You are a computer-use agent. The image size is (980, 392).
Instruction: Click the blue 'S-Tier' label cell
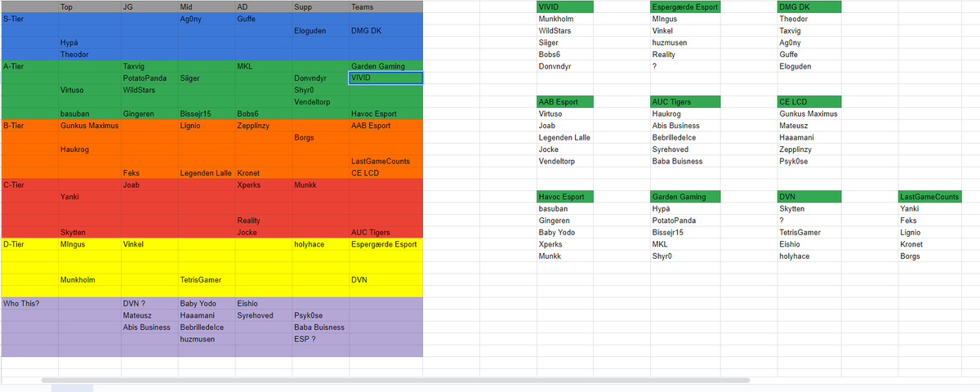coord(29,18)
